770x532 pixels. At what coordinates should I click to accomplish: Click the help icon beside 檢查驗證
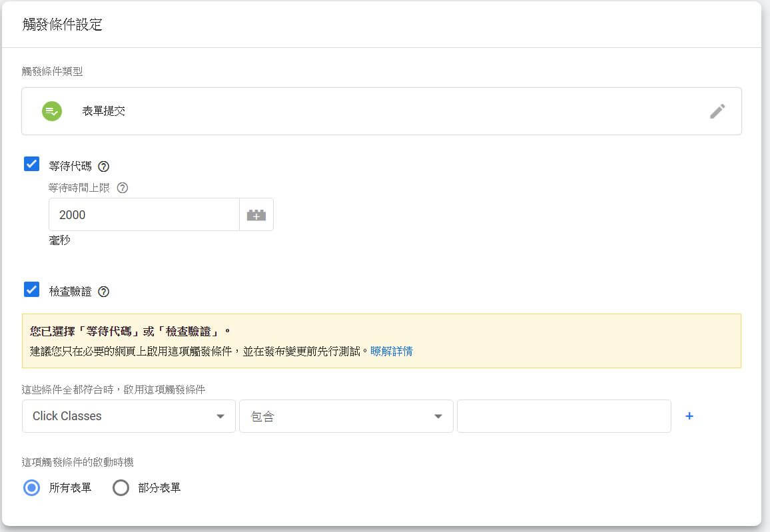coord(103,292)
